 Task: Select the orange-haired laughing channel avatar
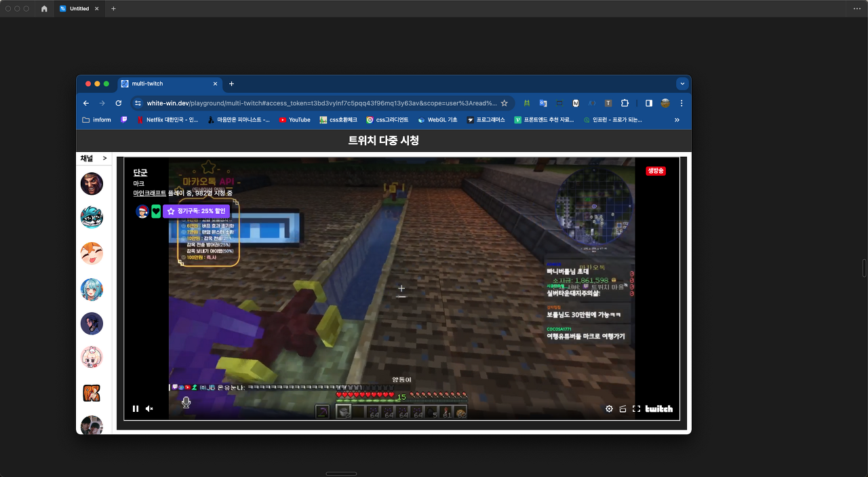click(92, 253)
